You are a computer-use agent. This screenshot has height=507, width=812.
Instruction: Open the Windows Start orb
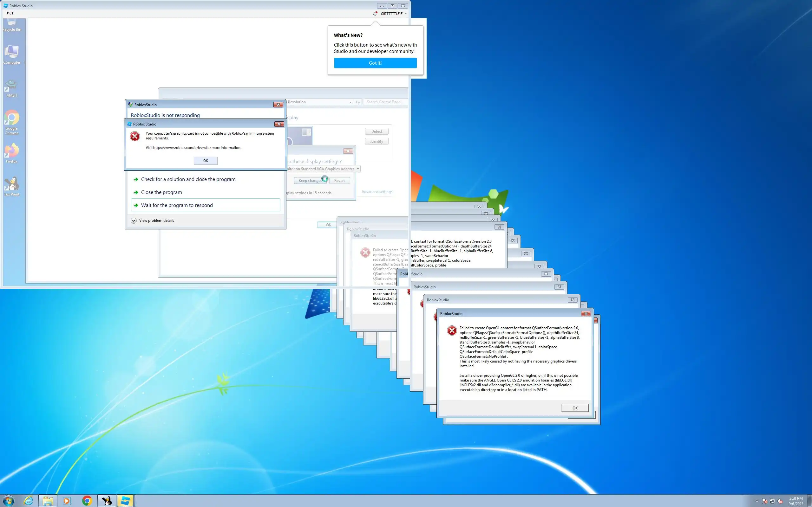8,501
